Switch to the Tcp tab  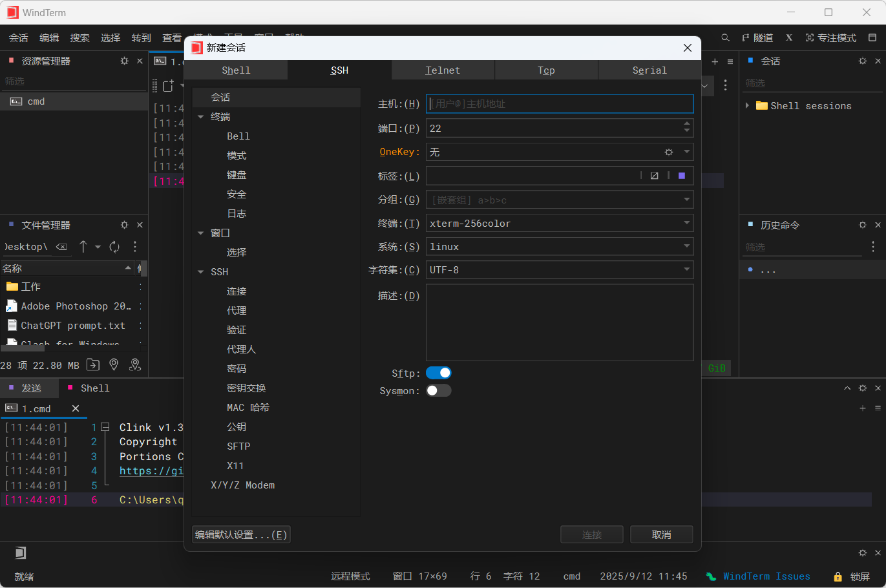(x=546, y=70)
